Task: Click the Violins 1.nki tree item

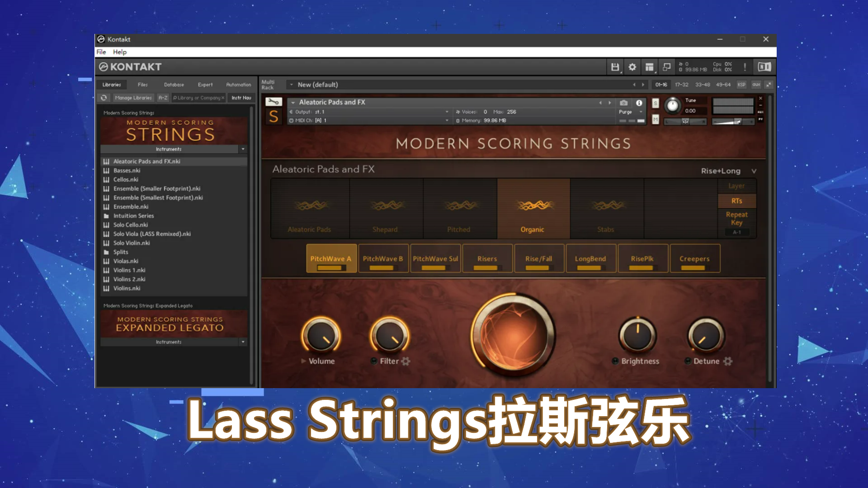Action: (129, 269)
